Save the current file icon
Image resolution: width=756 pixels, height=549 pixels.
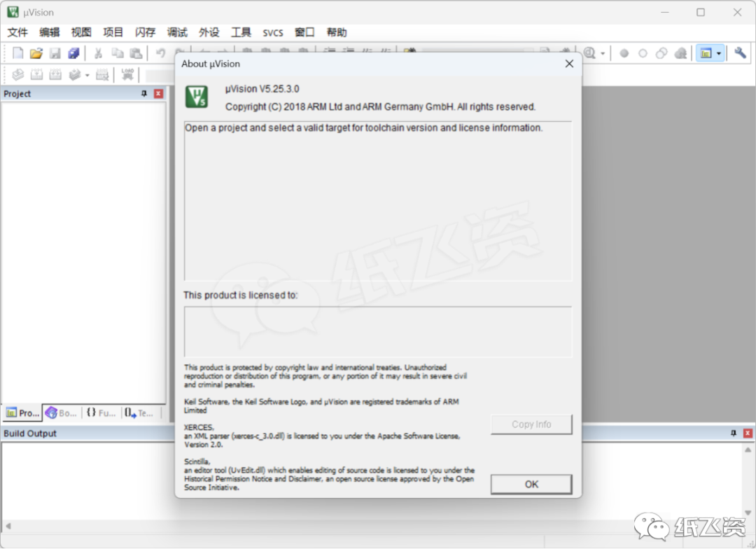click(x=55, y=53)
